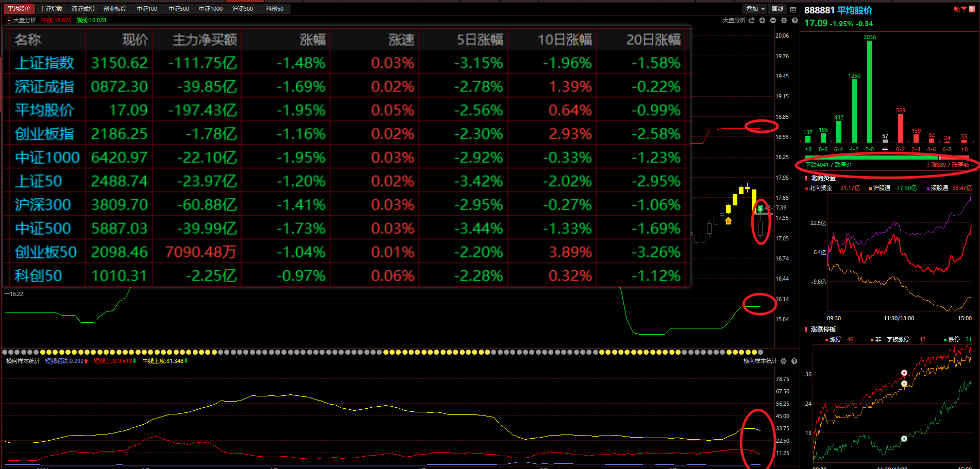Switch to the 创业板综 tab
The width and height of the screenshot is (980, 469).
115,9
